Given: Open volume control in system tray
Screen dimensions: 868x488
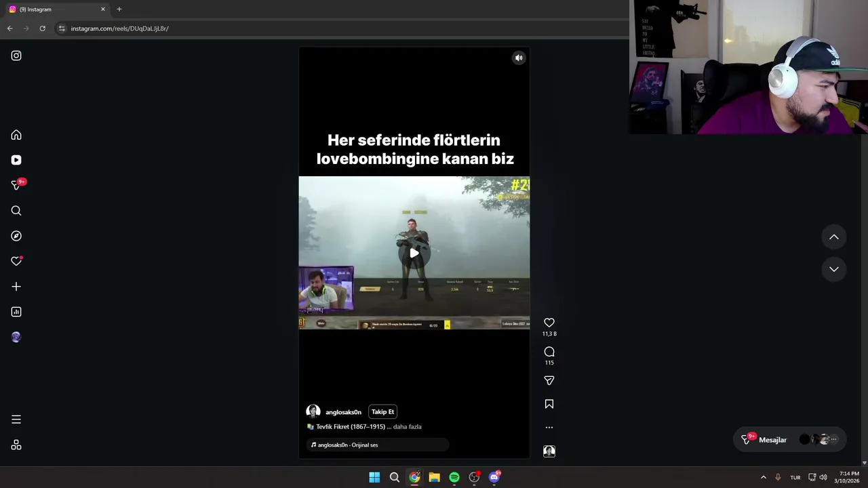Looking at the screenshot, I should (x=823, y=478).
